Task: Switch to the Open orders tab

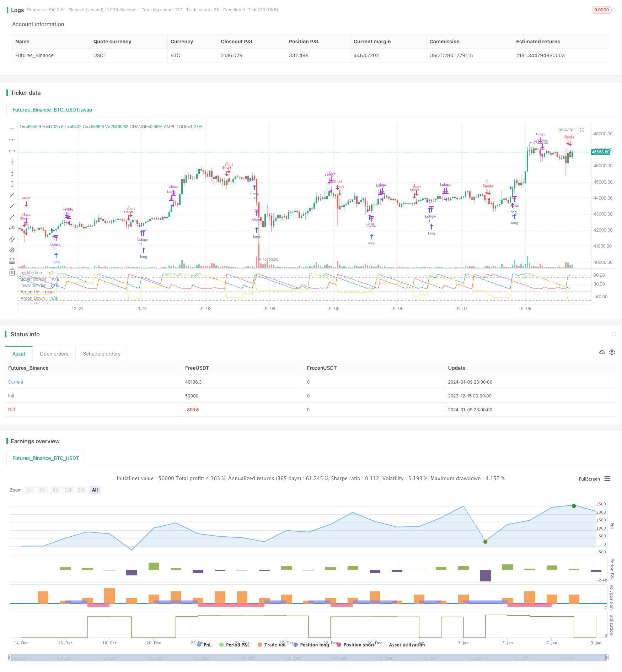Action: click(54, 354)
